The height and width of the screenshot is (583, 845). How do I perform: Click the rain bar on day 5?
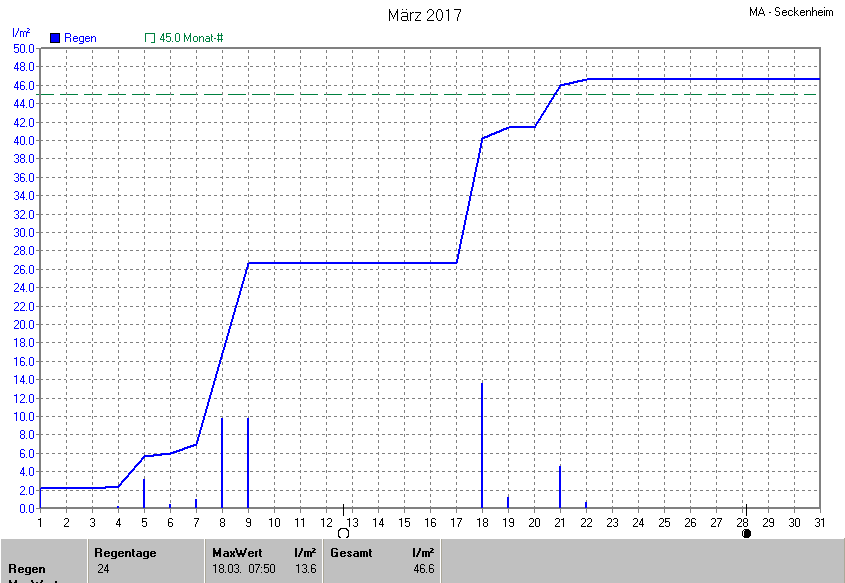click(144, 493)
